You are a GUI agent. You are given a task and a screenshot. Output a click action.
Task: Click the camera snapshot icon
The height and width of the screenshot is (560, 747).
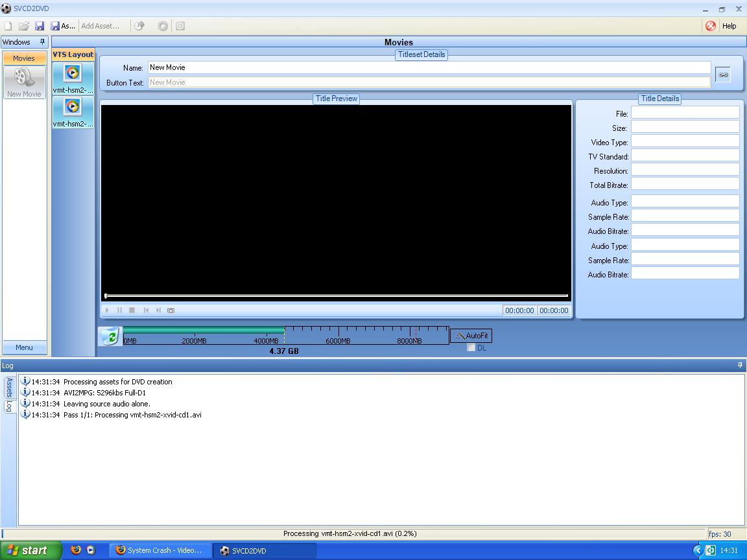click(x=171, y=310)
